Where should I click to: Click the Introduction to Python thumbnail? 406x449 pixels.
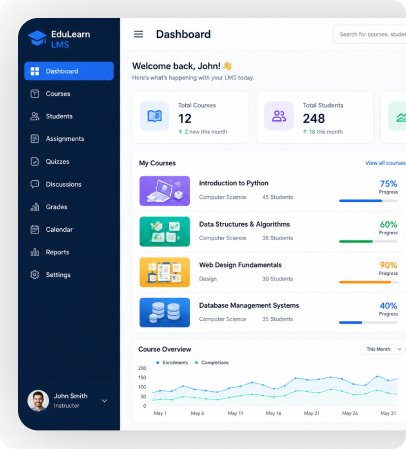(x=165, y=191)
